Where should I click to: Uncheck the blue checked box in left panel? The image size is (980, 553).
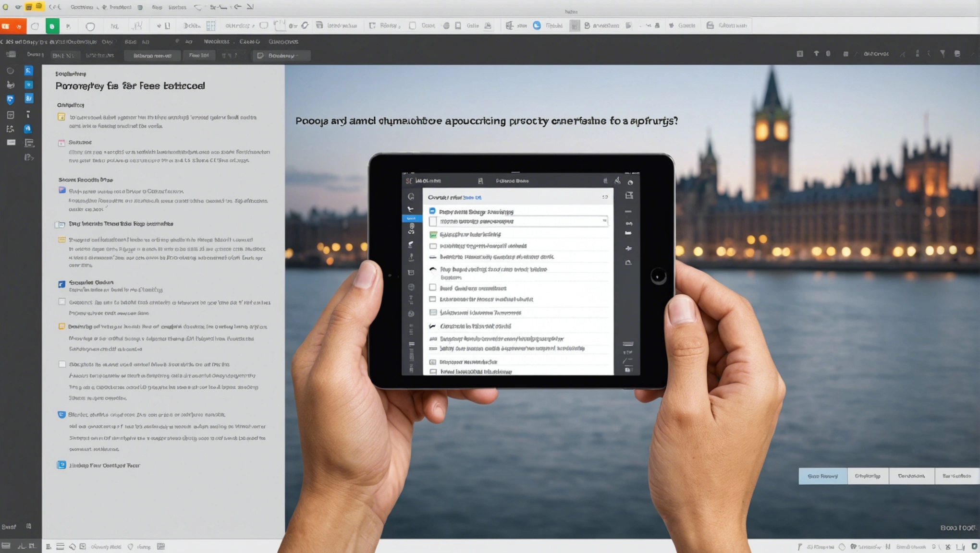point(61,284)
